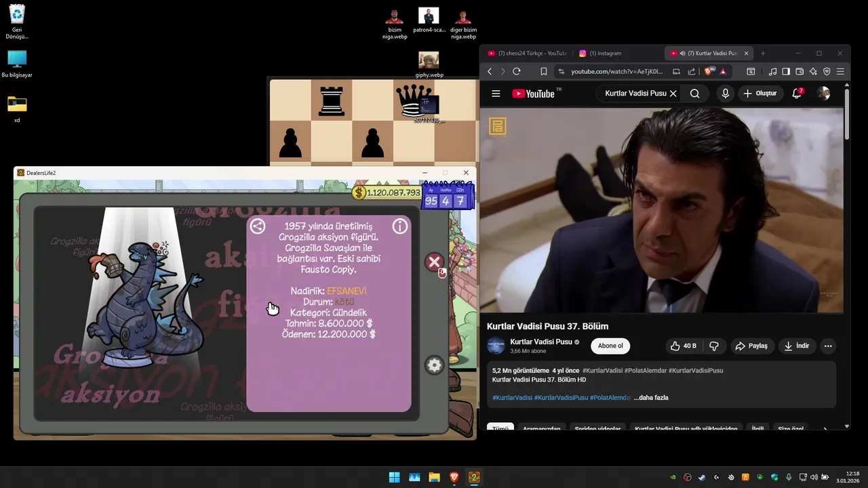Open more actions three-dot menu

828,346
